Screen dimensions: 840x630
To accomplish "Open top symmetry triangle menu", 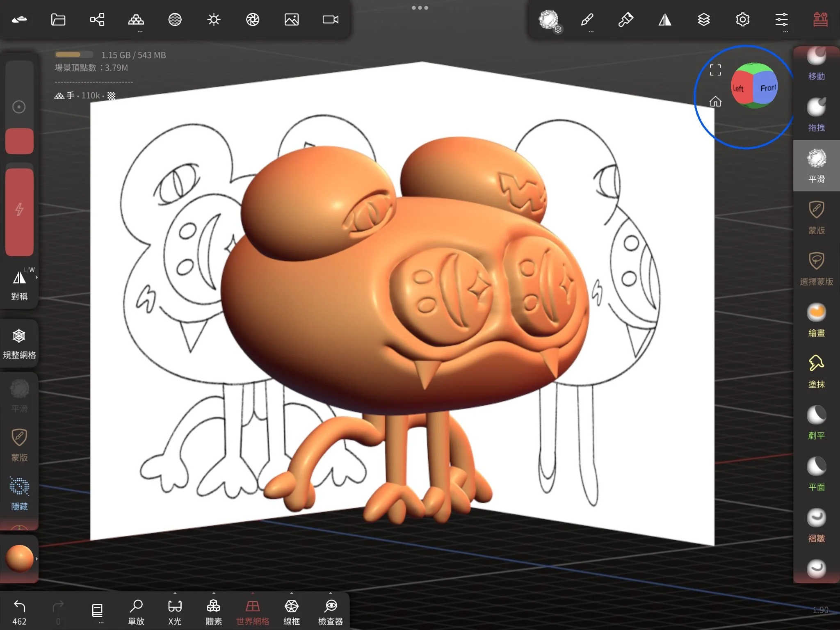I will coord(664,19).
